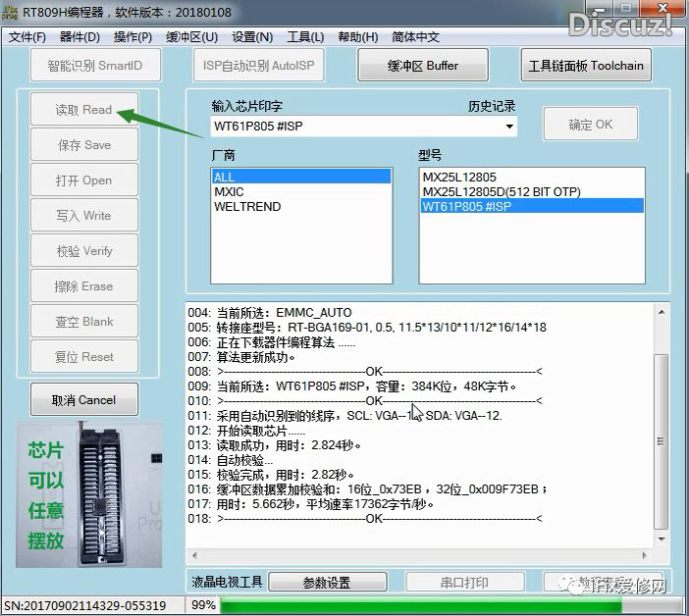Screen dimensions: 689x616
Task: Select MX25L12805D(512 BIT OTP) model
Action: point(532,192)
